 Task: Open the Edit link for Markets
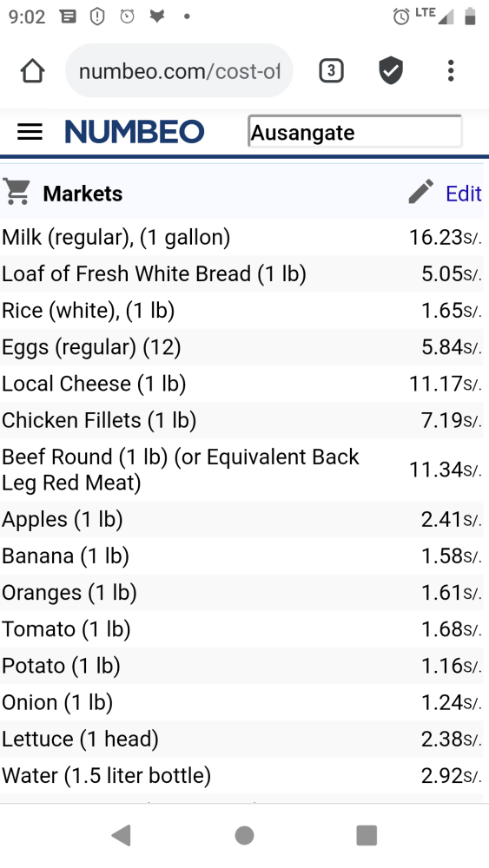pyautogui.click(x=464, y=194)
